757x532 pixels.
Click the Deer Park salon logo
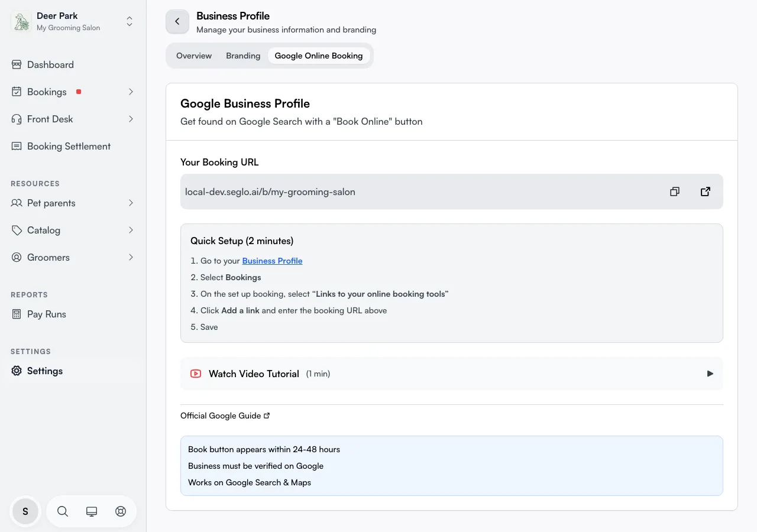tap(21, 22)
